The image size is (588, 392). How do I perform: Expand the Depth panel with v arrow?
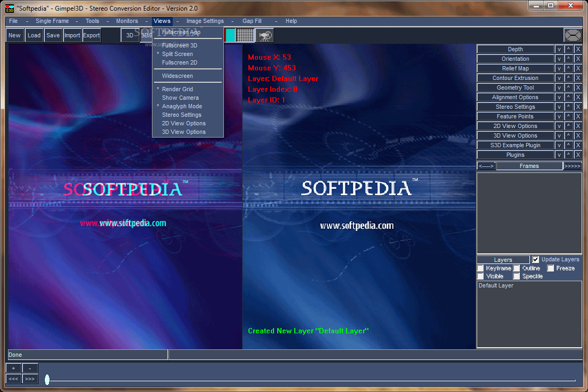point(559,49)
